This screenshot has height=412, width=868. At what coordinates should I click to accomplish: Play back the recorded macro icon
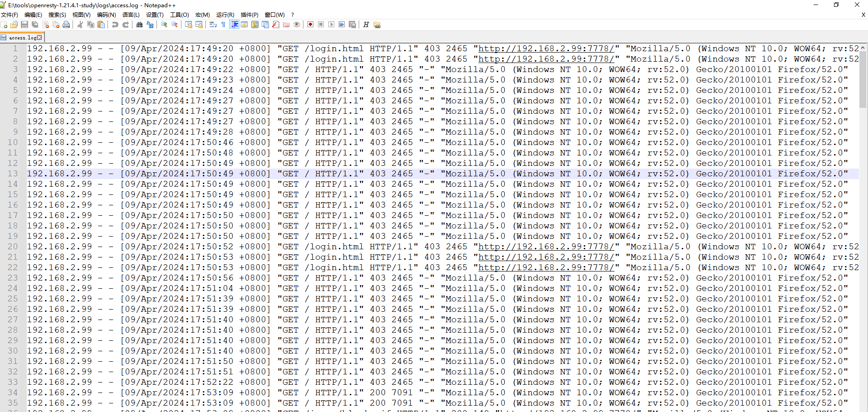(332, 24)
